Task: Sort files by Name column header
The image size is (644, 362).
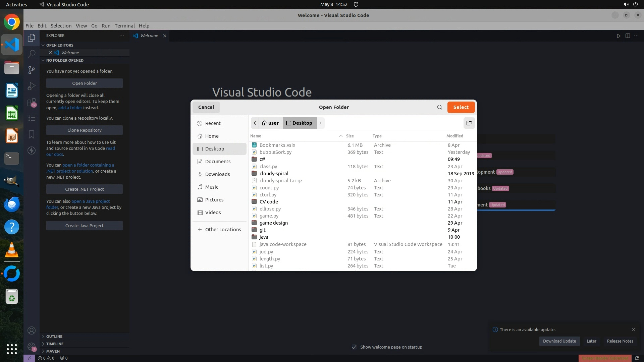Action: [x=256, y=136]
